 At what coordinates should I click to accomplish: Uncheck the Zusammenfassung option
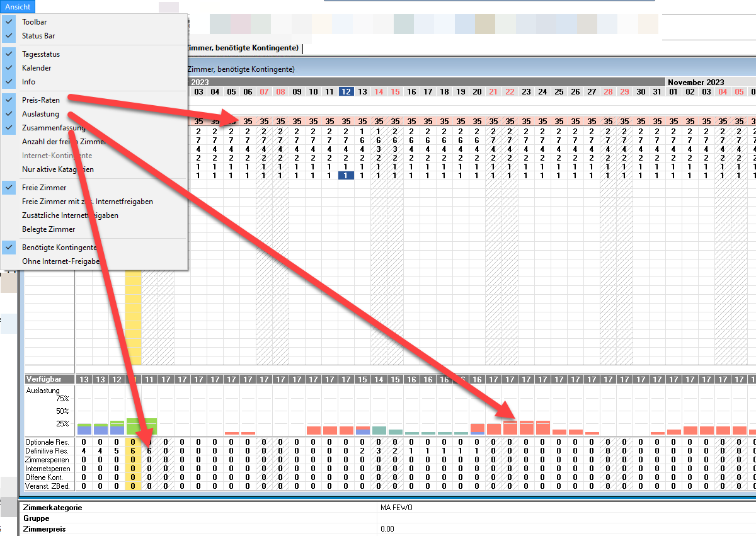pyautogui.click(x=54, y=128)
